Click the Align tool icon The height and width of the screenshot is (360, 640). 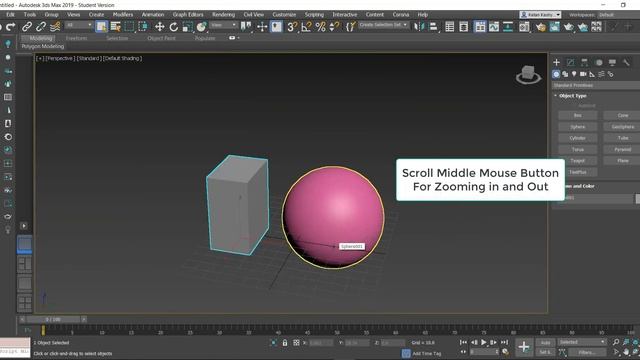[433, 27]
